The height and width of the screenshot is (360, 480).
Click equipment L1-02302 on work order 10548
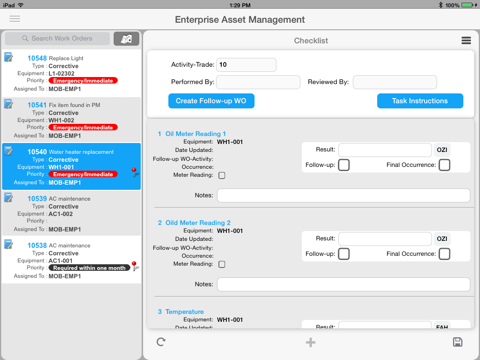pos(61,73)
